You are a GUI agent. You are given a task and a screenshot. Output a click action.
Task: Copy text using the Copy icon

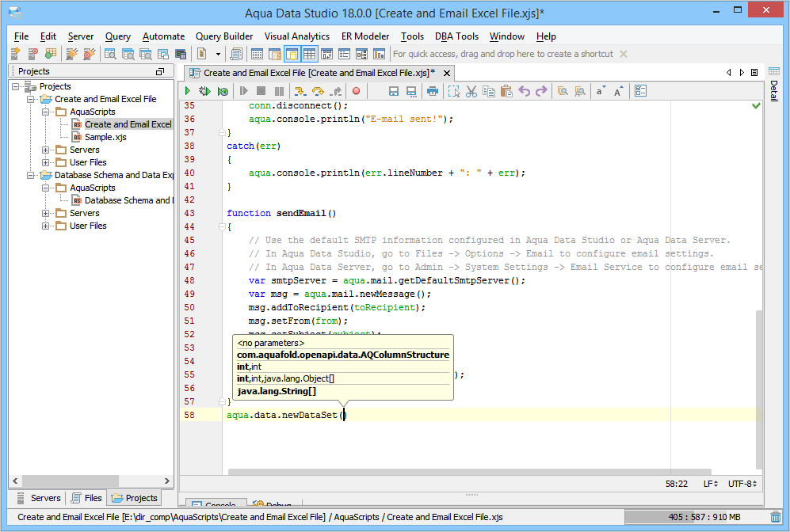tap(489, 91)
